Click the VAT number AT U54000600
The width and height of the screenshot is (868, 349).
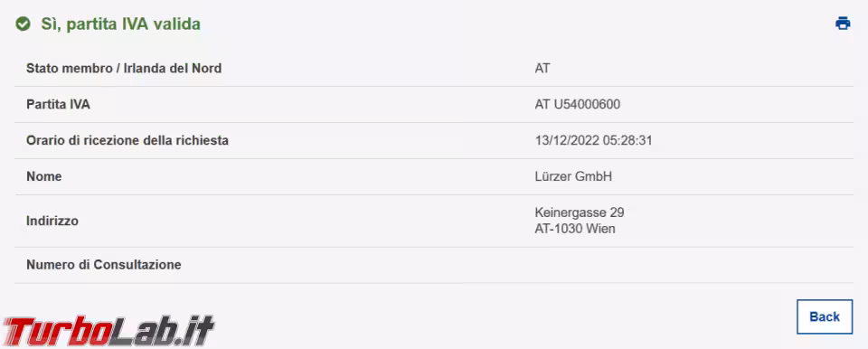578,104
